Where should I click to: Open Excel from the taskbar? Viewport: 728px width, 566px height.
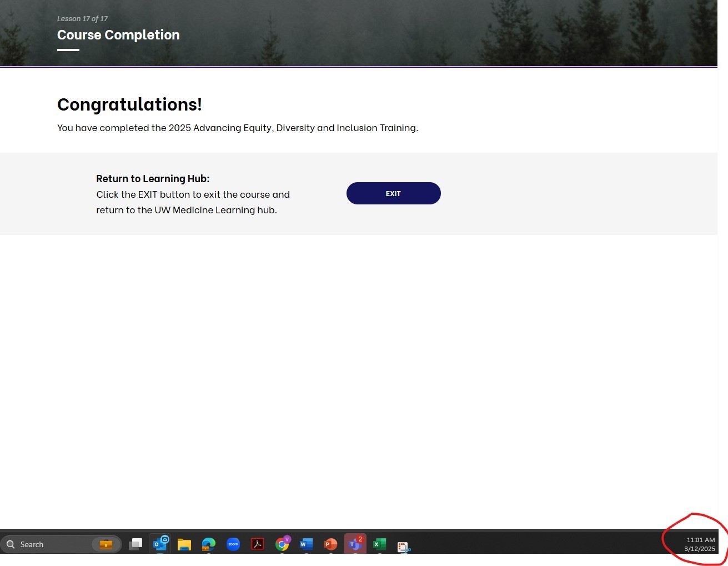380,544
